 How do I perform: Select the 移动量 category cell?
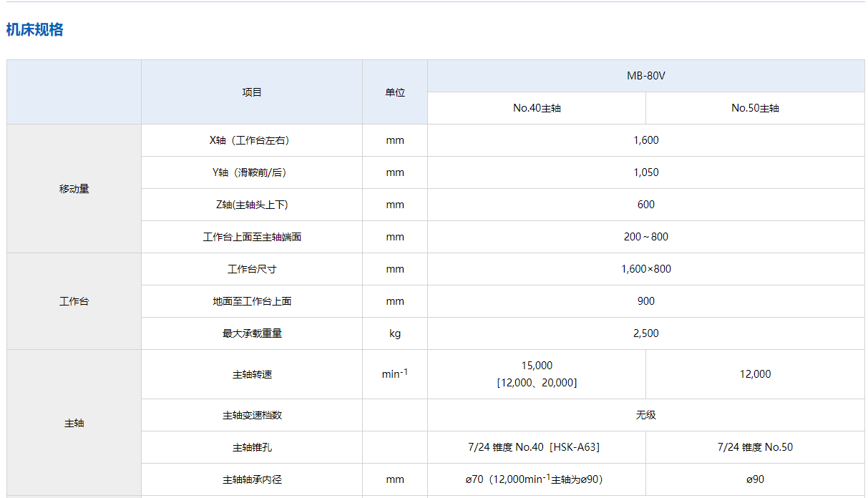point(74,189)
